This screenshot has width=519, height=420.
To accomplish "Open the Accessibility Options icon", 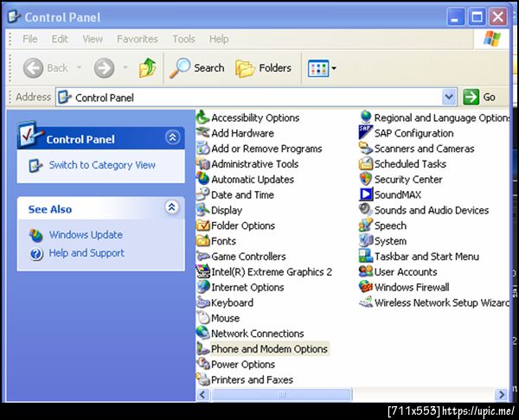I will click(202, 118).
